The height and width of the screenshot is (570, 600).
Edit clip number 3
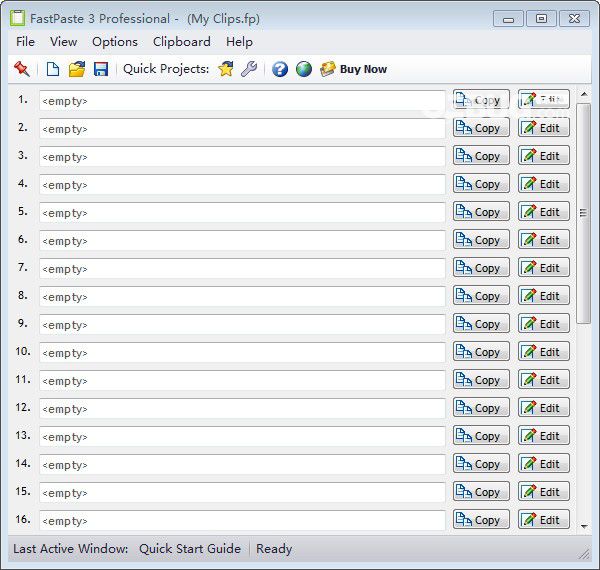pos(544,155)
